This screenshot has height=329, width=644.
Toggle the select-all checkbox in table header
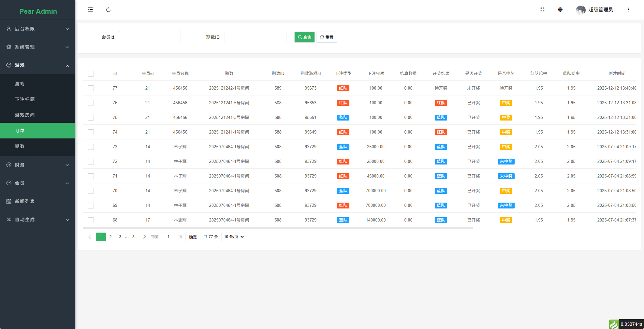[x=91, y=74]
